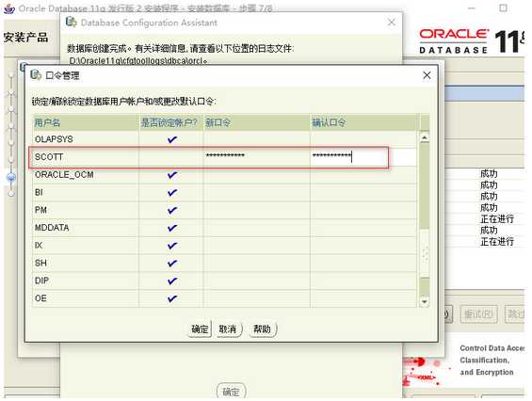Toggle lock checkmark for BI account

pos(172,192)
